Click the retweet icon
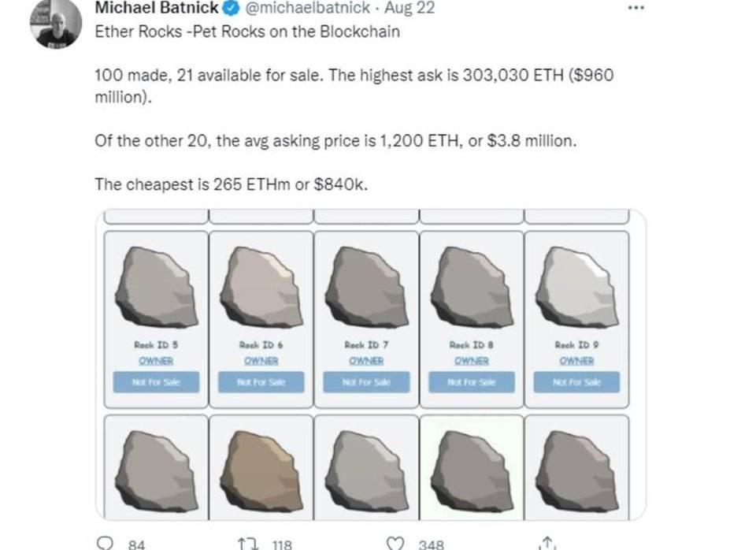The height and width of the screenshot is (550, 756). coord(246,543)
